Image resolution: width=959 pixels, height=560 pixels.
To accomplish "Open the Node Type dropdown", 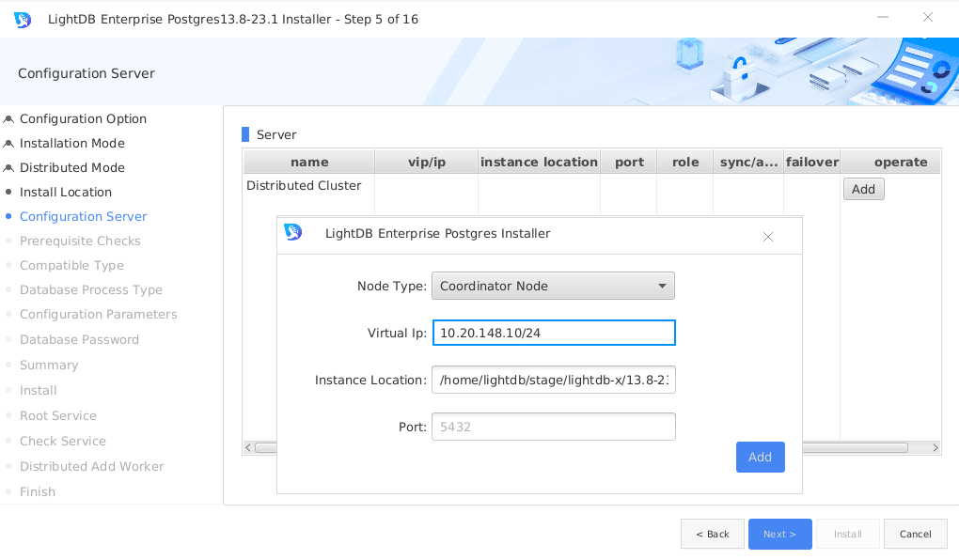I will 553,287.
